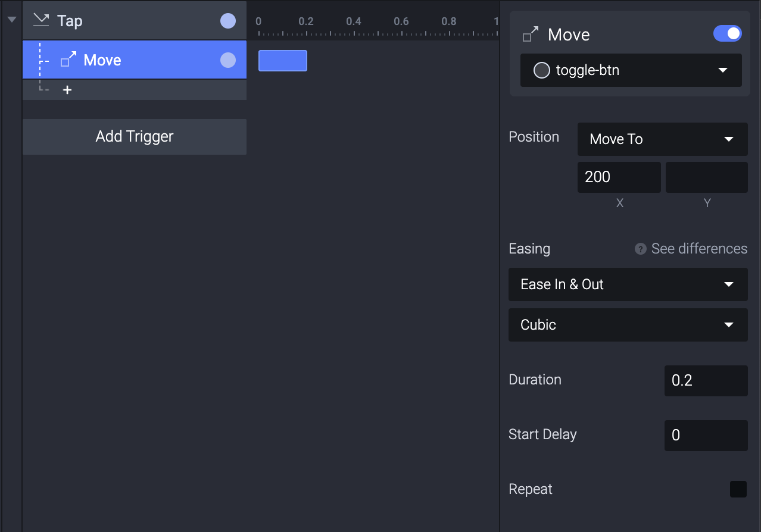Enable the Repeat checkbox
The height and width of the screenshot is (532, 761).
tap(738, 489)
